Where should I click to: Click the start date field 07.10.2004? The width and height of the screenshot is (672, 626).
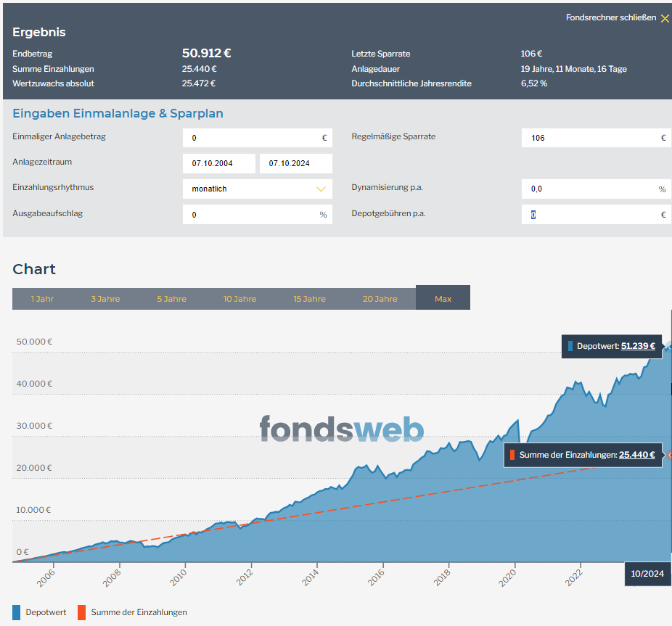219,164
